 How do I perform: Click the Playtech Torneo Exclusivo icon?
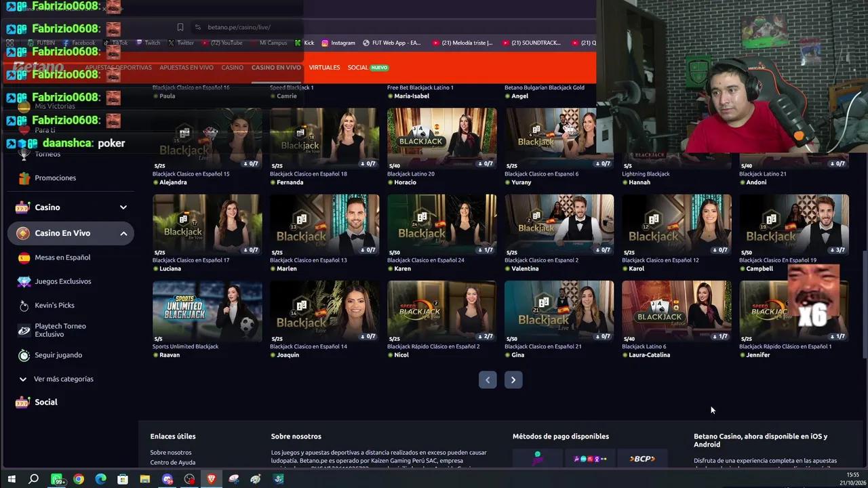coord(24,331)
